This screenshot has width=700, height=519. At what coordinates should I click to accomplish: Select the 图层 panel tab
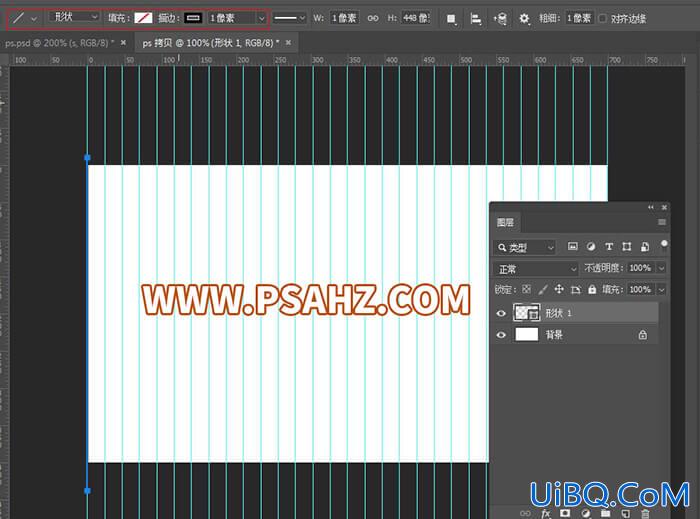click(505, 222)
